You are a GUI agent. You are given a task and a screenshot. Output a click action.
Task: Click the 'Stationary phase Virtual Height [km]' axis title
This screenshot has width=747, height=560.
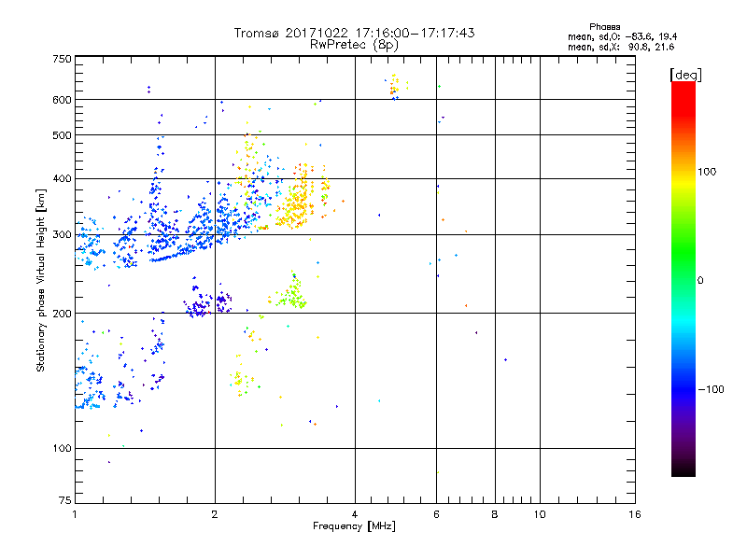[x=41, y=280]
